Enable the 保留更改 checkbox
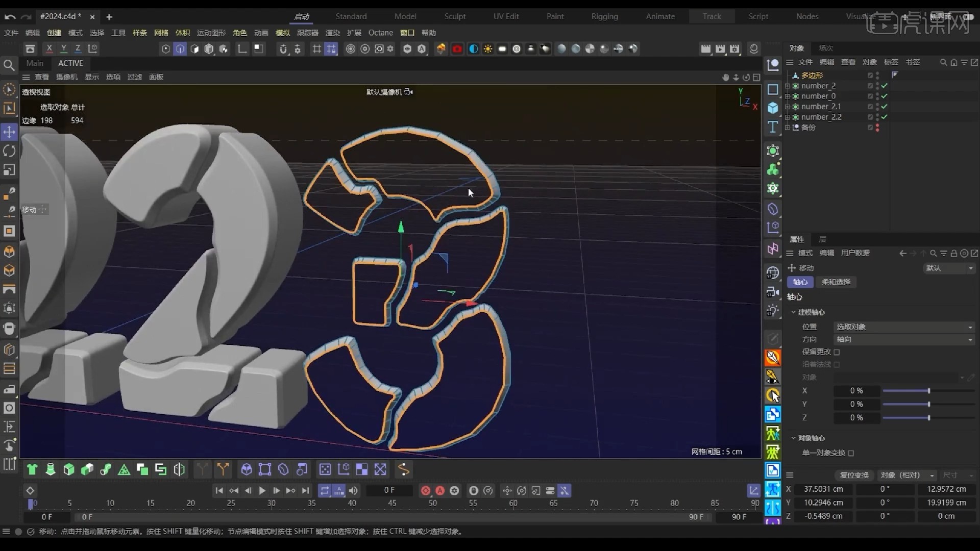Image resolution: width=980 pixels, height=551 pixels. pyautogui.click(x=837, y=352)
